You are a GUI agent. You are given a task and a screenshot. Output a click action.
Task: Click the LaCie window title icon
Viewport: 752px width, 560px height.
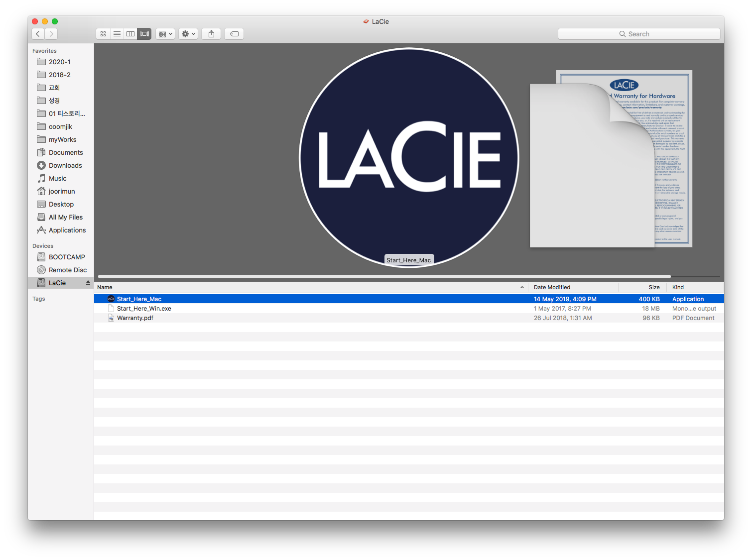(366, 21)
